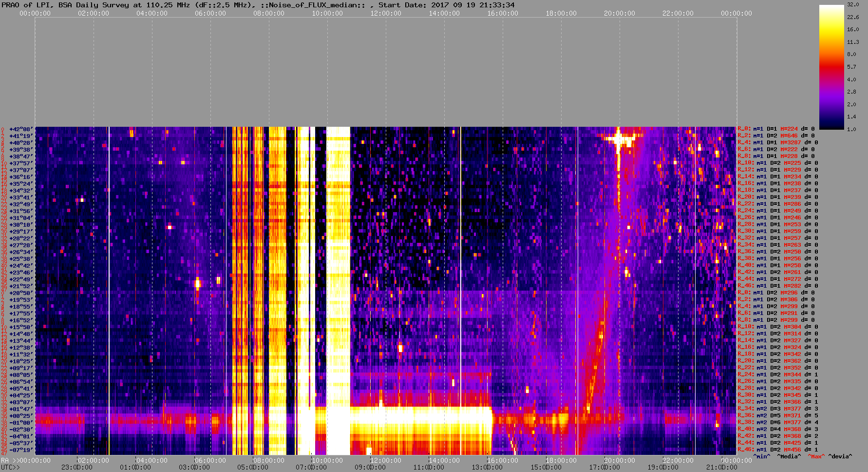Select the 1.4 color scale label

(851, 117)
